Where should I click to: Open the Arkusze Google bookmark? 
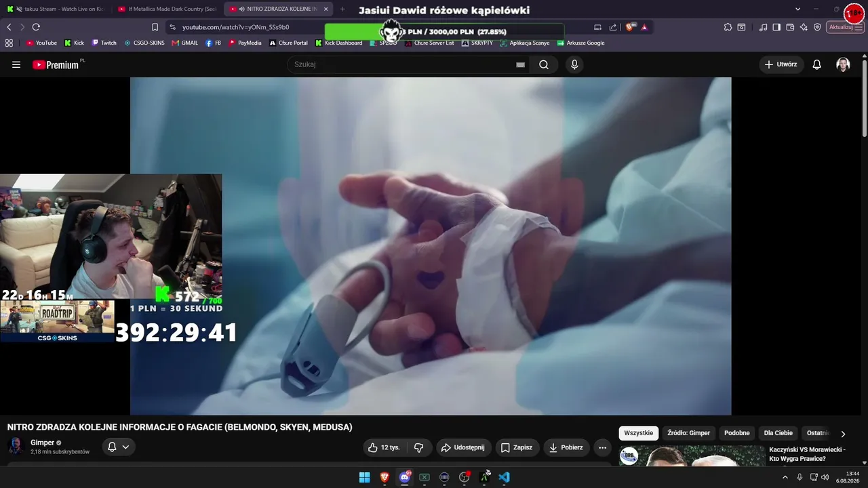580,43
